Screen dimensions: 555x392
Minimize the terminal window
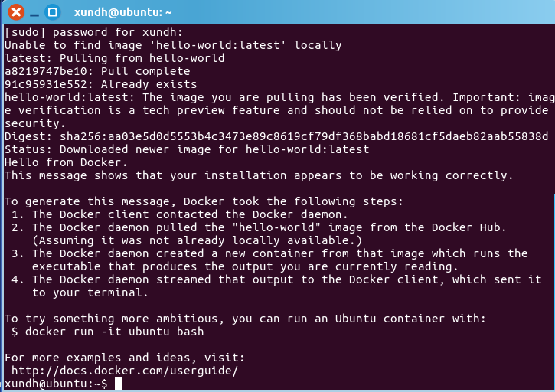33,12
